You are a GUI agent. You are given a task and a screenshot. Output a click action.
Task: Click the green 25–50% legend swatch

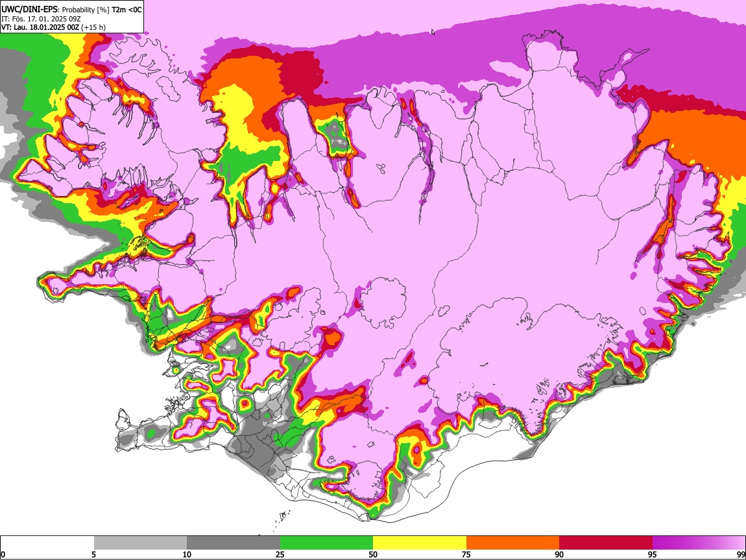coord(326,543)
